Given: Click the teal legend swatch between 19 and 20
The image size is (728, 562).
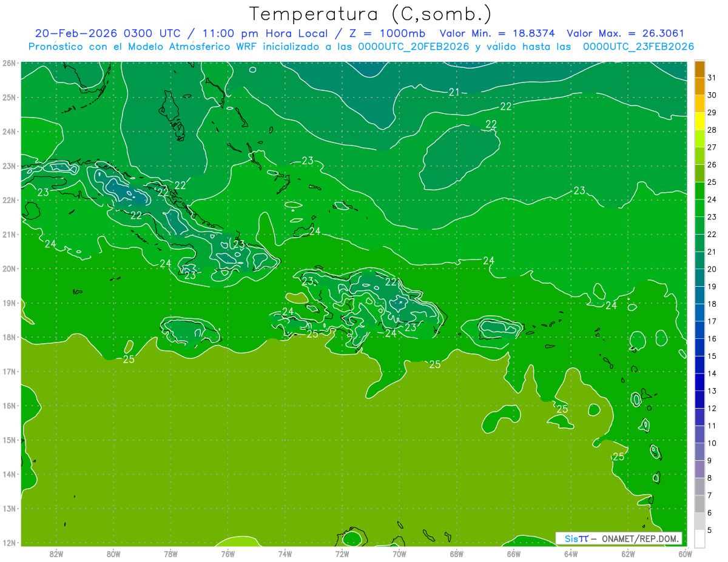Looking at the screenshot, I should [x=699, y=278].
